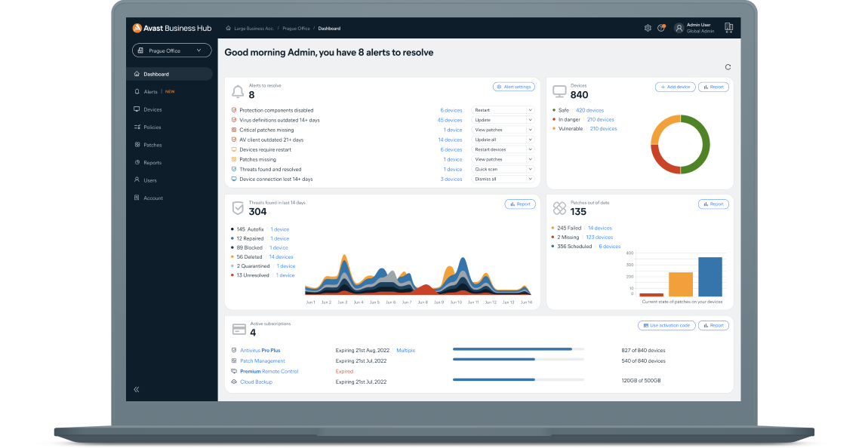Collapse the sidebar with the double-chevron arrow
The width and height of the screenshot is (868, 448).
coord(137,389)
